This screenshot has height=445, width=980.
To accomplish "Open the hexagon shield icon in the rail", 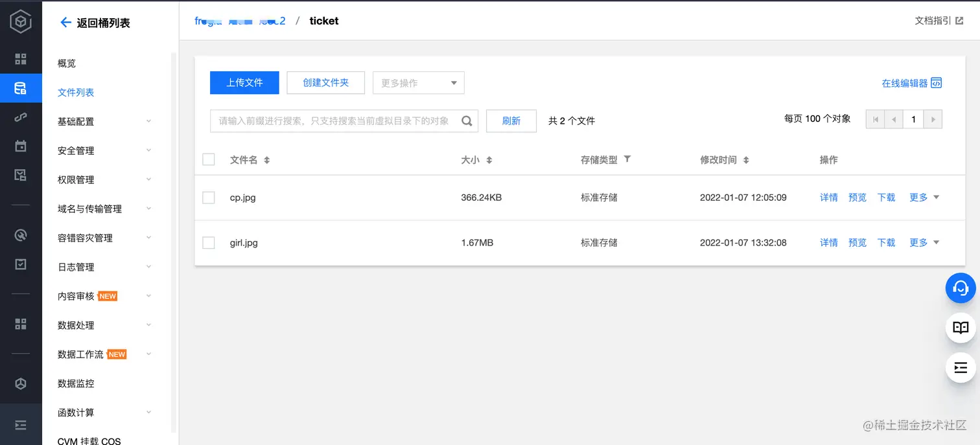I will click(21, 383).
